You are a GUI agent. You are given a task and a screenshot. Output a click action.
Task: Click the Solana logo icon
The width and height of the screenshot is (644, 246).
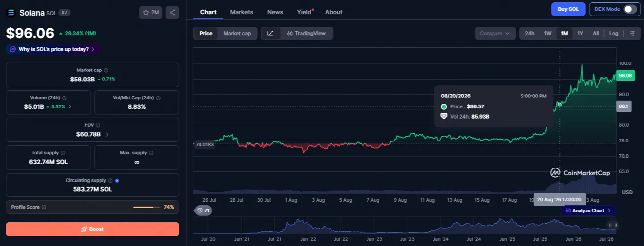click(11, 13)
